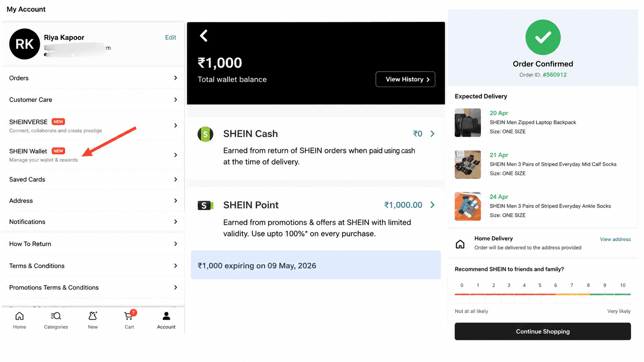The height and width of the screenshot is (362, 644).
Task: Expand the Customer Care chevron
Action: 176,100
